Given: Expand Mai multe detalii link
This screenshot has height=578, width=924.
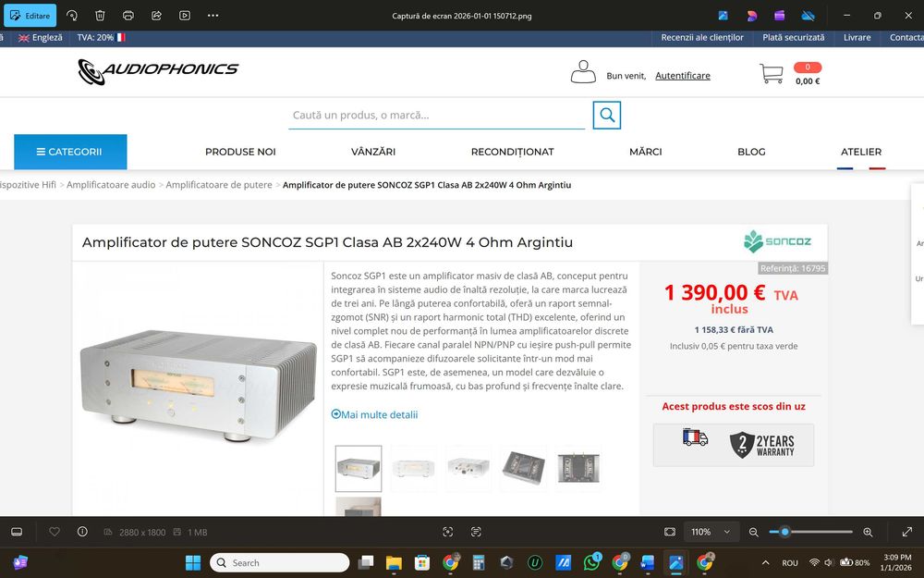Looking at the screenshot, I should [375, 414].
